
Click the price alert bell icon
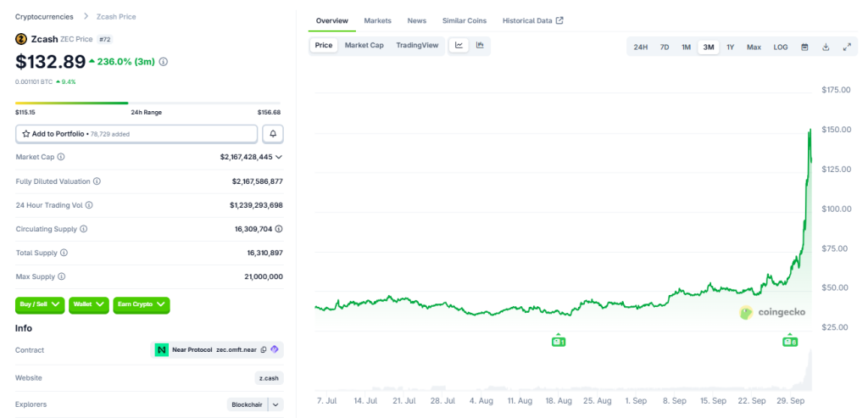(x=273, y=134)
